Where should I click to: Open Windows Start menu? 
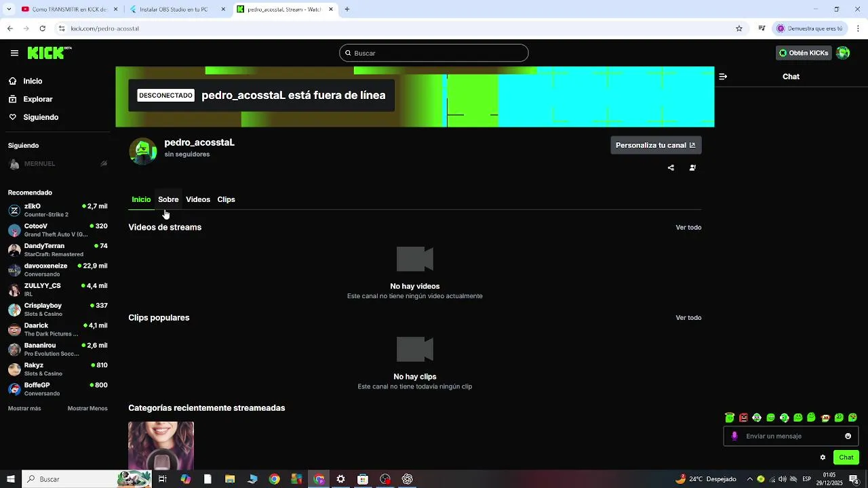coord(11,479)
